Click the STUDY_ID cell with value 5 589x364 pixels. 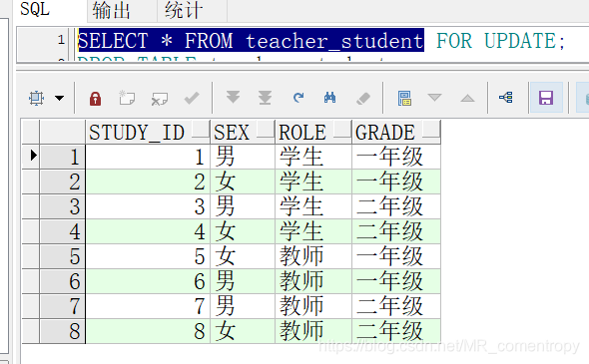148,256
